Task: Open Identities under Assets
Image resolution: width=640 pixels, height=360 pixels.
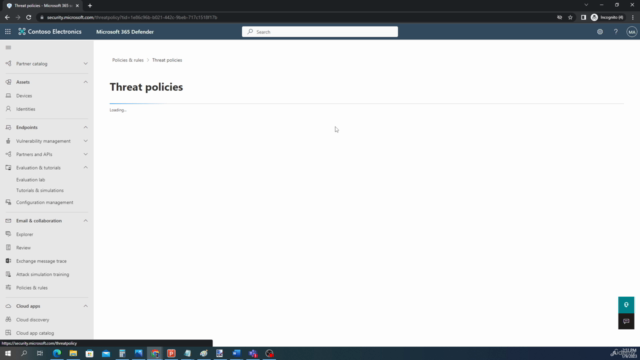Action: click(26, 109)
